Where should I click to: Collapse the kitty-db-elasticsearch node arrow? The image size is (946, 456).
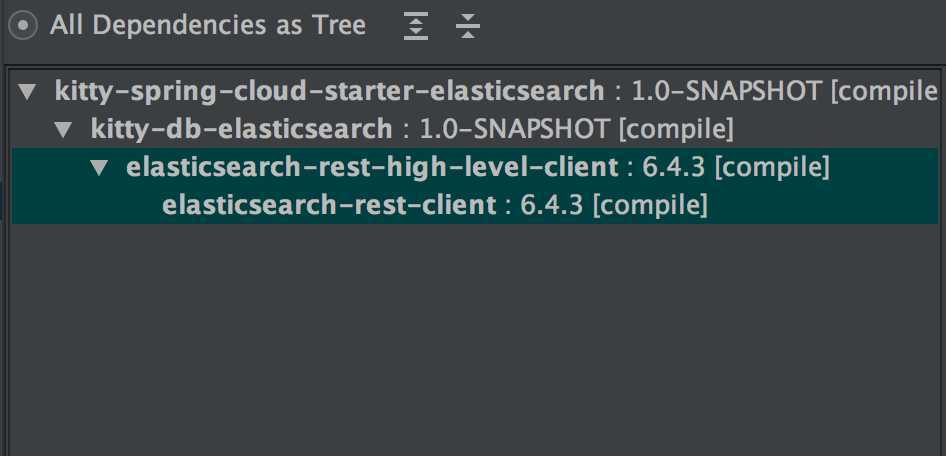pos(63,129)
